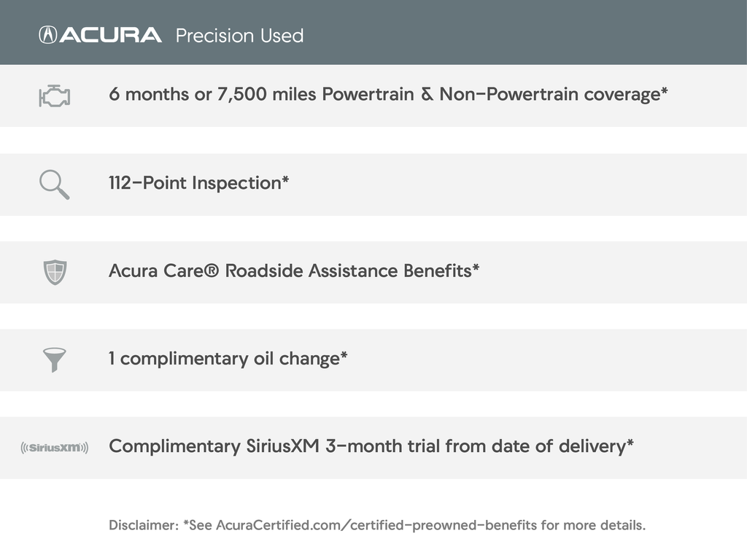Click the Disclaimer label at the bottom
The image size is (747, 560).
coord(143,525)
